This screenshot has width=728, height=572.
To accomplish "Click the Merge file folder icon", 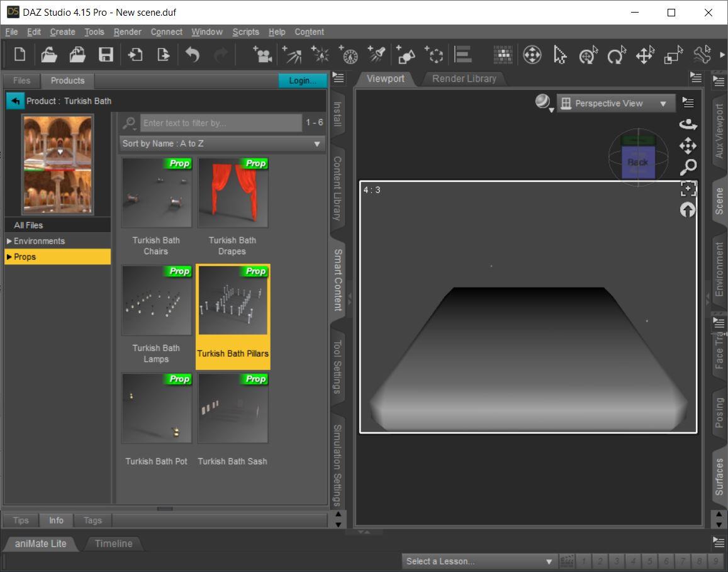I will click(77, 55).
